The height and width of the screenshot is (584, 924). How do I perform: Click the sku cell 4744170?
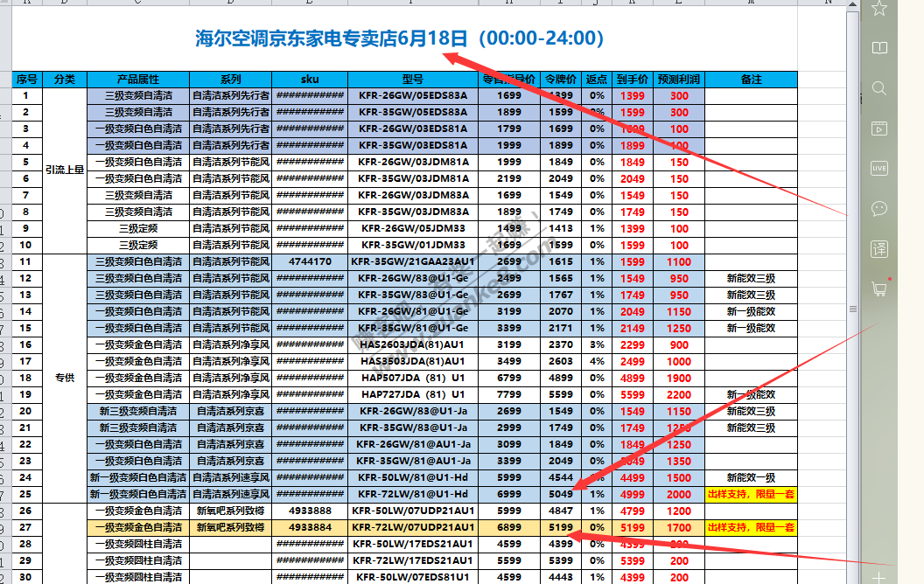point(309,261)
